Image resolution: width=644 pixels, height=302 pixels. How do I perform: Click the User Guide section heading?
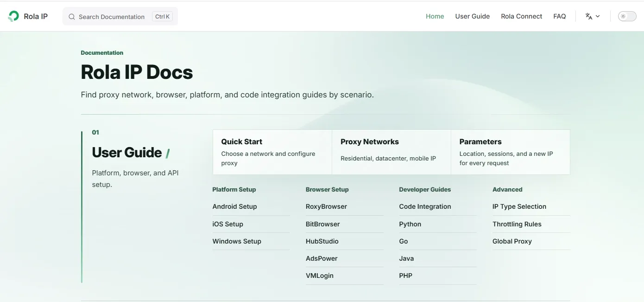pyautogui.click(x=127, y=152)
